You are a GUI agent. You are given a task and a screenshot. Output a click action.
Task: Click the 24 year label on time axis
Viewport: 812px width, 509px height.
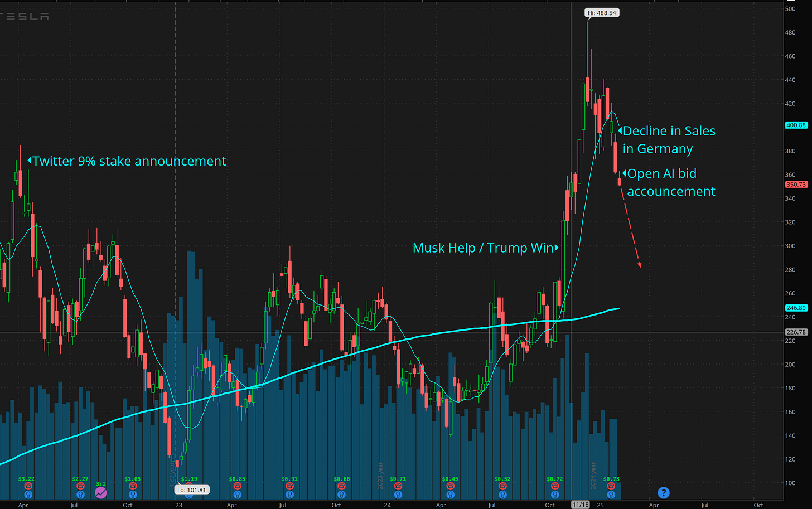[x=387, y=505]
